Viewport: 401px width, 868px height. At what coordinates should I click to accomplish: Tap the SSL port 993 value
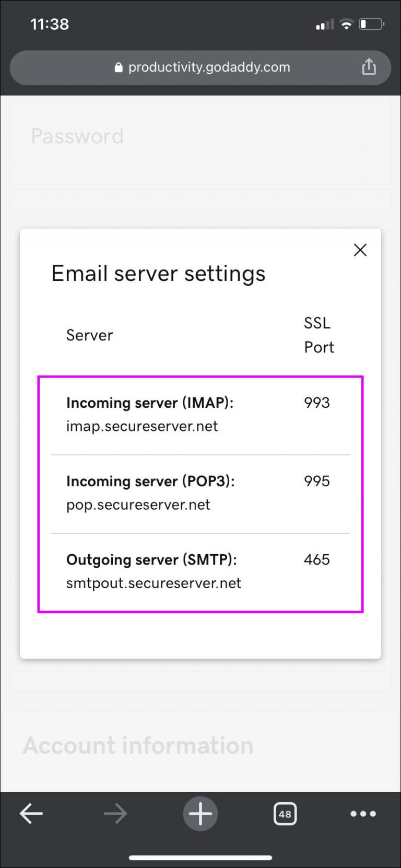pos(316,403)
